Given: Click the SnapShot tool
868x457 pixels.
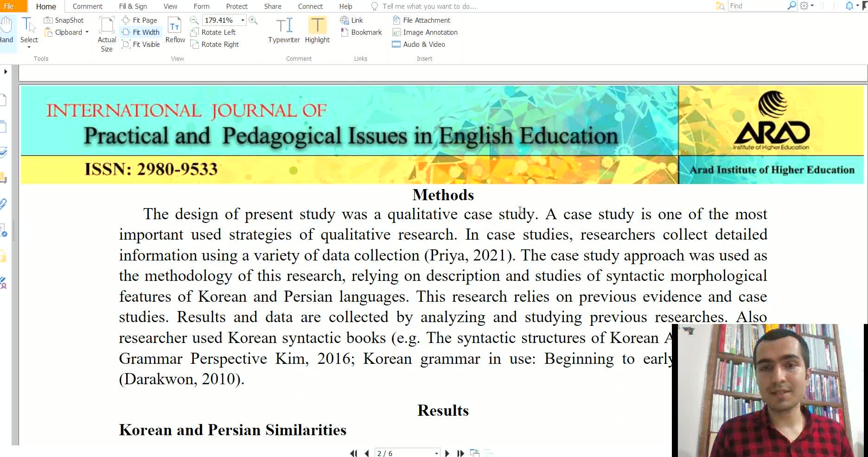Looking at the screenshot, I should [x=64, y=20].
